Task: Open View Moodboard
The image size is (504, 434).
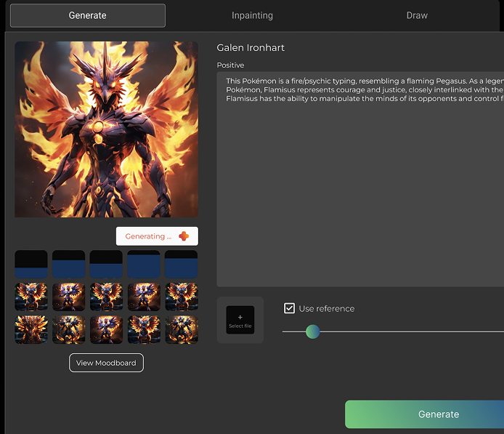Action: [x=107, y=363]
